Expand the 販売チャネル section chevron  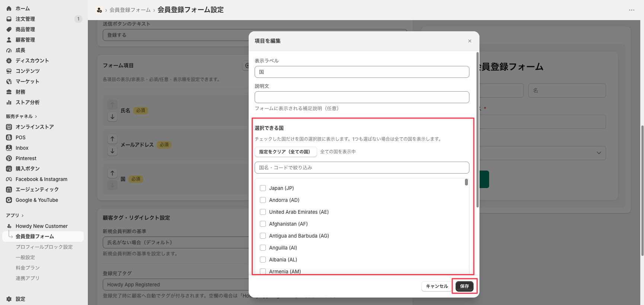36,117
